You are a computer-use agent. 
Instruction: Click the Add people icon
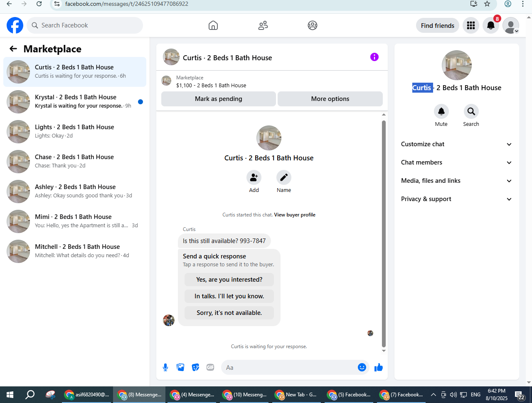254,177
